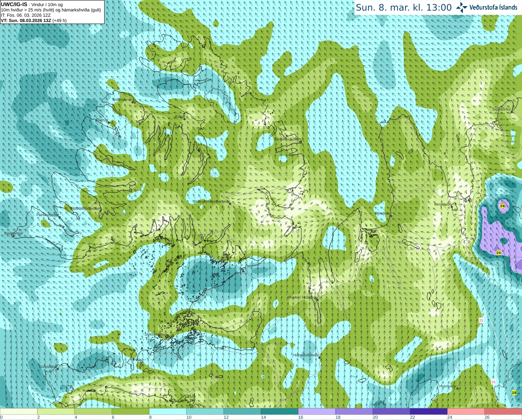Click the 0–2 m/s pale cream legend swatch
The image size is (522, 420).
coord(19,411)
